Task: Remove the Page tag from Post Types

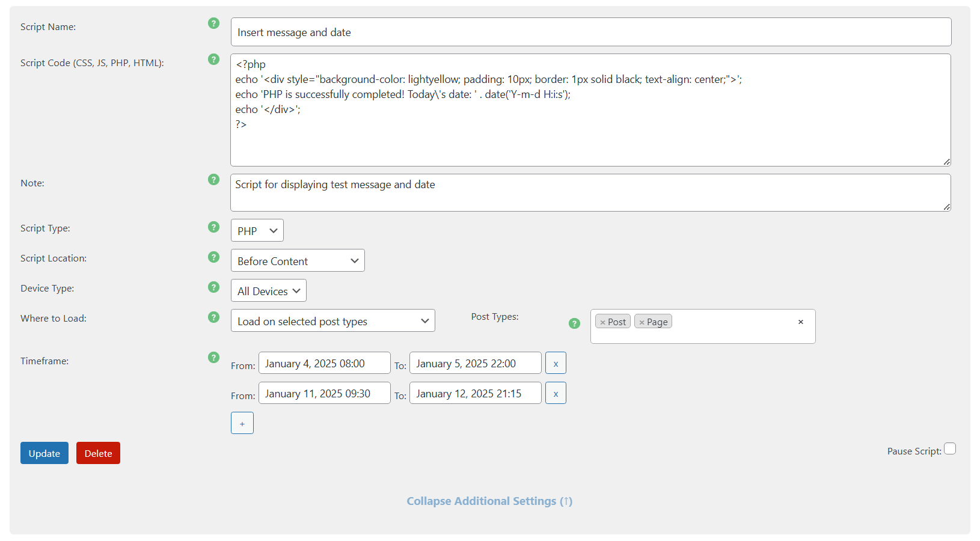Action: coord(642,323)
